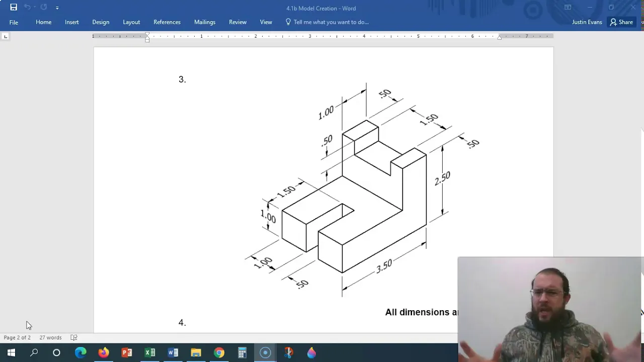The height and width of the screenshot is (362, 644).
Task: Open the Windows Start menu
Action: [x=11, y=352]
